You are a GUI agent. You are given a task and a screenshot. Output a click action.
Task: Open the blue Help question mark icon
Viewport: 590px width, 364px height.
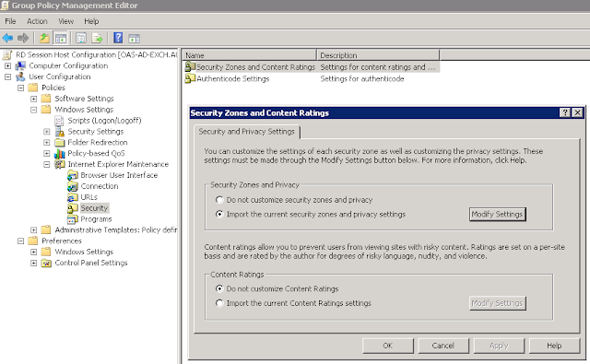point(118,38)
